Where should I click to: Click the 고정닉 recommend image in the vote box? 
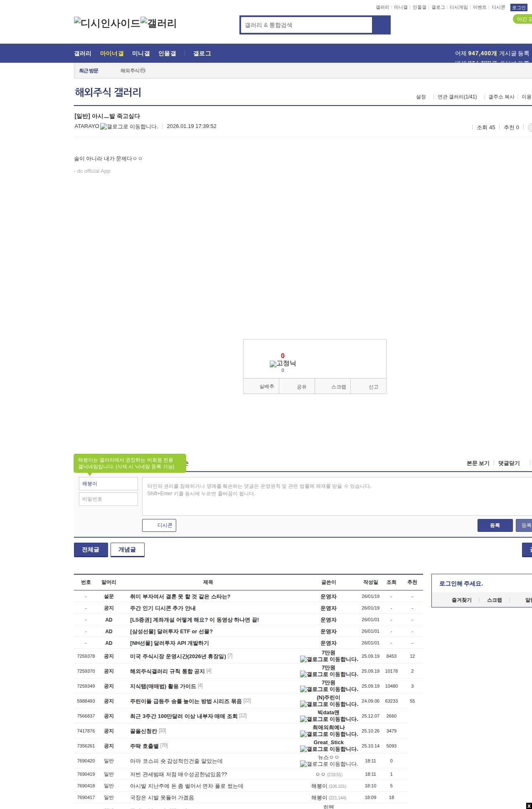pos(283,364)
